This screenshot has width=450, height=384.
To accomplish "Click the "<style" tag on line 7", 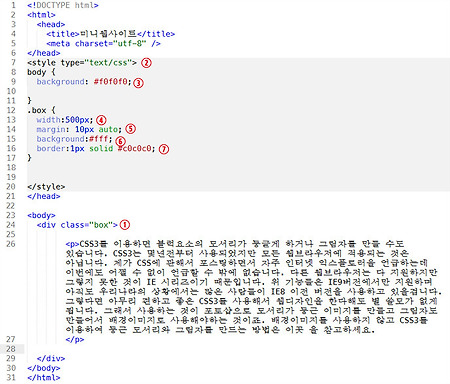I will 41,63.
